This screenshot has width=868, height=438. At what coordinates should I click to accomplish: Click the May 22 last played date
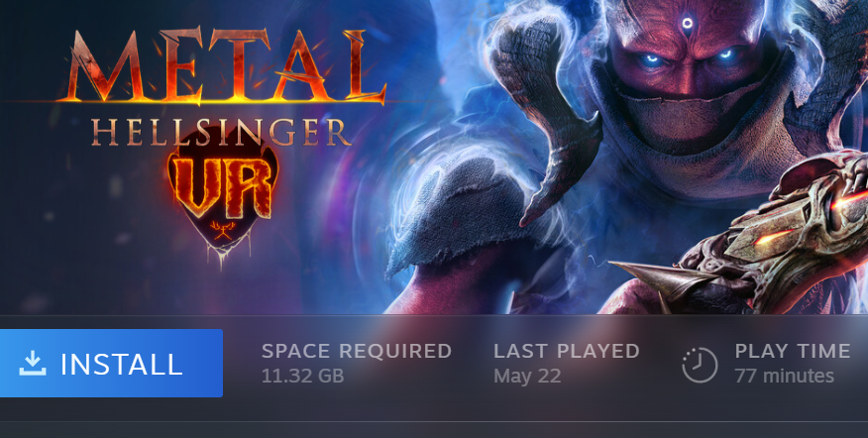[x=527, y=377]
